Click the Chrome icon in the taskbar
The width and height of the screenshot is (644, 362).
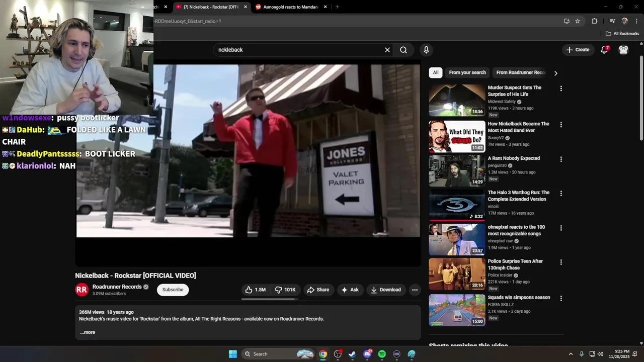coord(323,354)
